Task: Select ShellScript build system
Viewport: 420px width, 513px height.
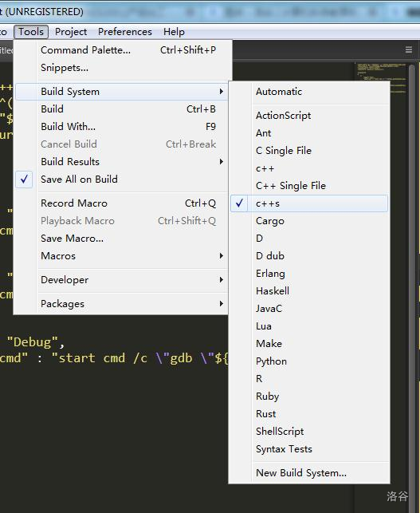Action: [309, 432]
